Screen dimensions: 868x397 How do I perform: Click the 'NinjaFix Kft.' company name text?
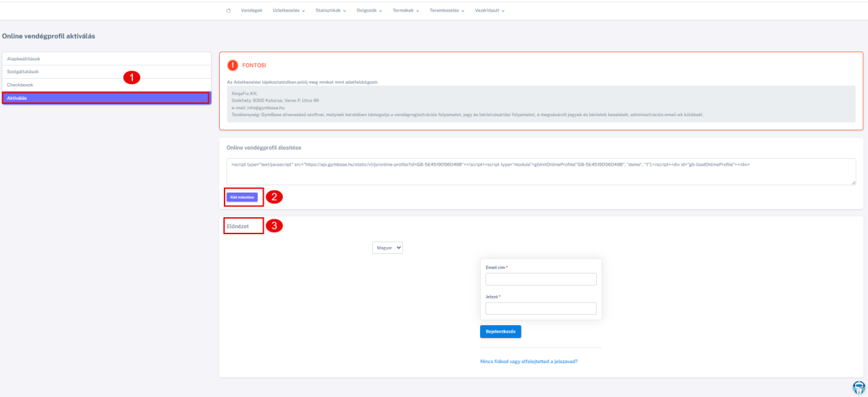[x=245, y=94]
